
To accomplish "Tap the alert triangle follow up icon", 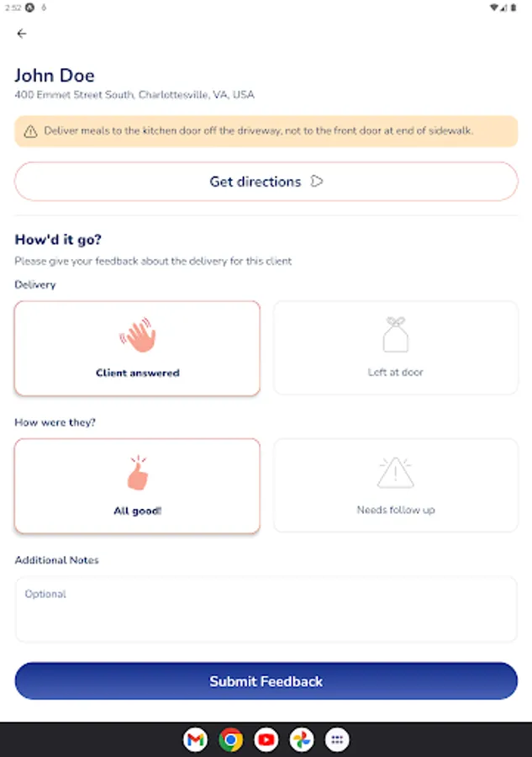I will coord(395,473).
